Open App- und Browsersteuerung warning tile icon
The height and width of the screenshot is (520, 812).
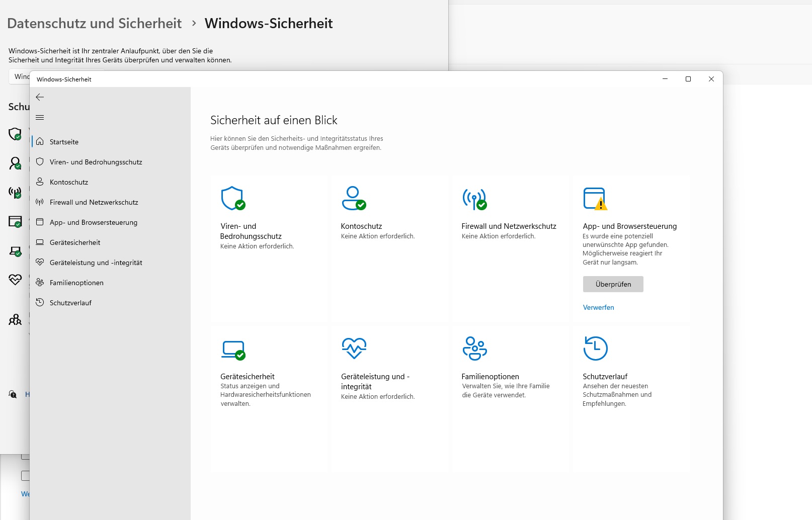[595, 199]
